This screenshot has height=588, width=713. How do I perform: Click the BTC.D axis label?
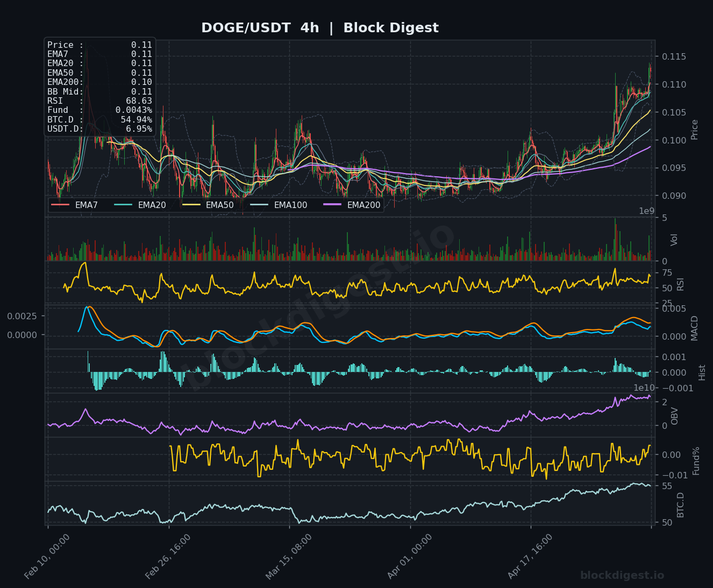(681, 505)
